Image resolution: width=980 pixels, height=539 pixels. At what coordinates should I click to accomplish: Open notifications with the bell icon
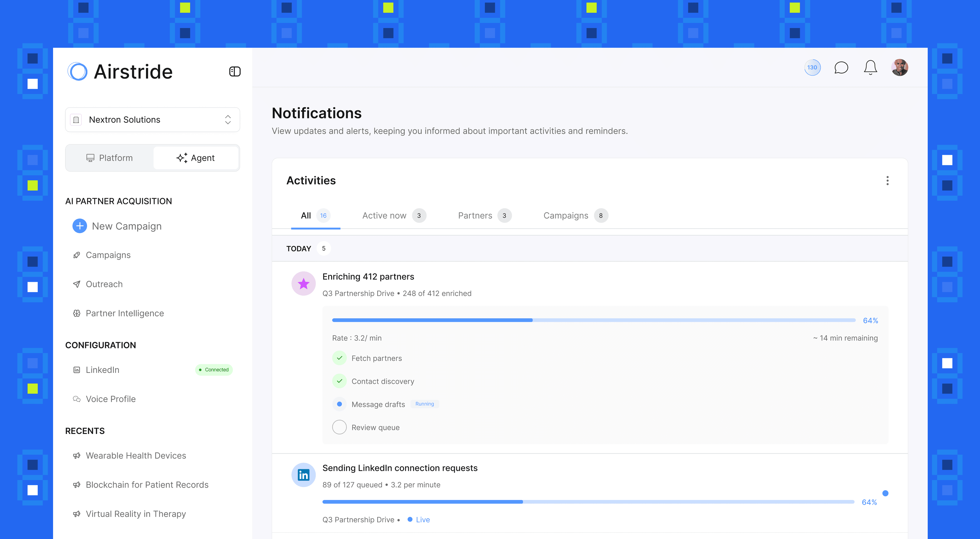pos(871,68)
